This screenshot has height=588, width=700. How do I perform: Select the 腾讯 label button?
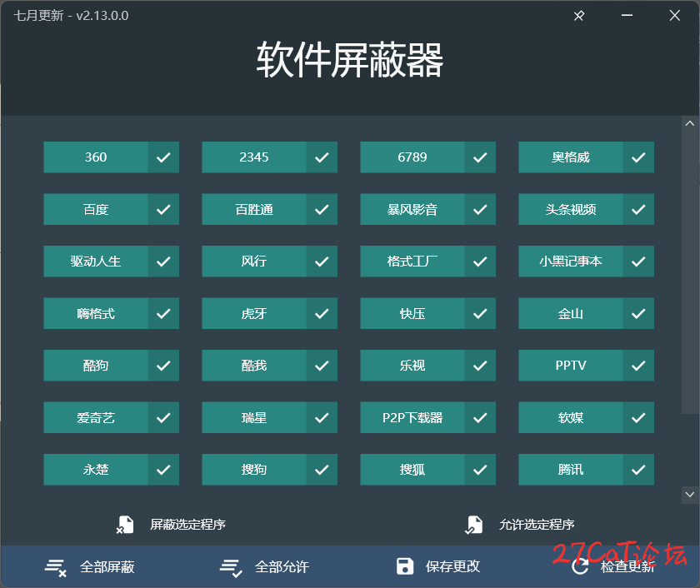pos(571,470)
